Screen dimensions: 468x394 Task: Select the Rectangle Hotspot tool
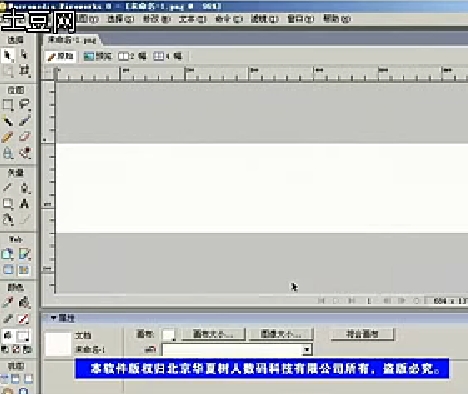click(8, 254)
